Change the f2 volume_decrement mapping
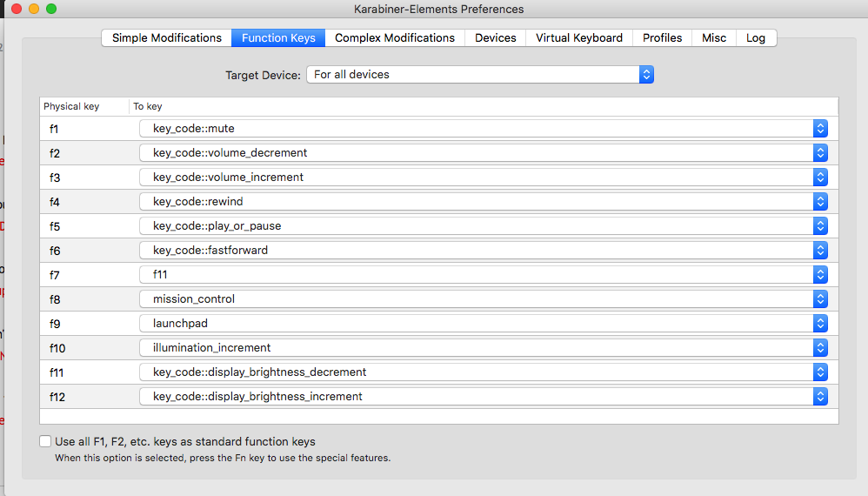This screenshot has height=496, width=868. point(483,153)
